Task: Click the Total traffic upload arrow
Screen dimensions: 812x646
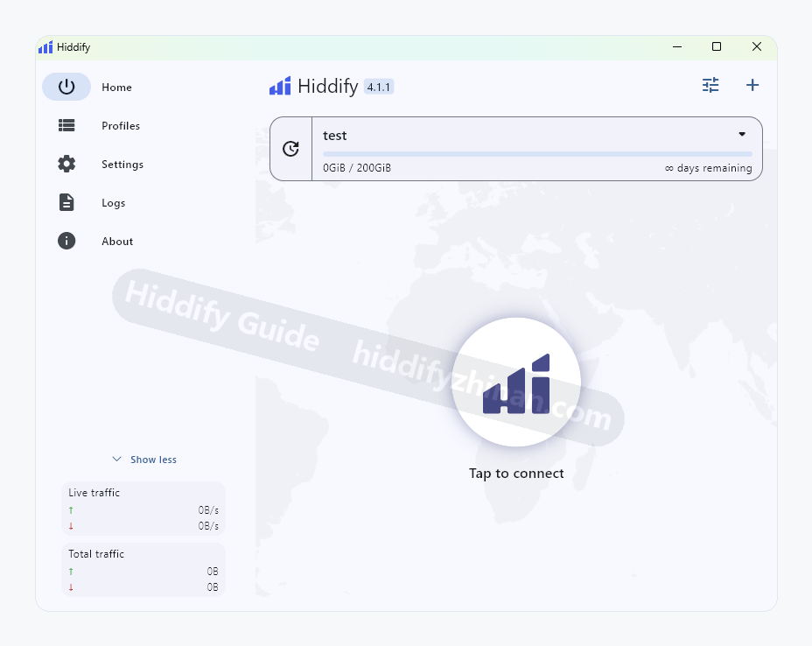Action: (71, 572)
